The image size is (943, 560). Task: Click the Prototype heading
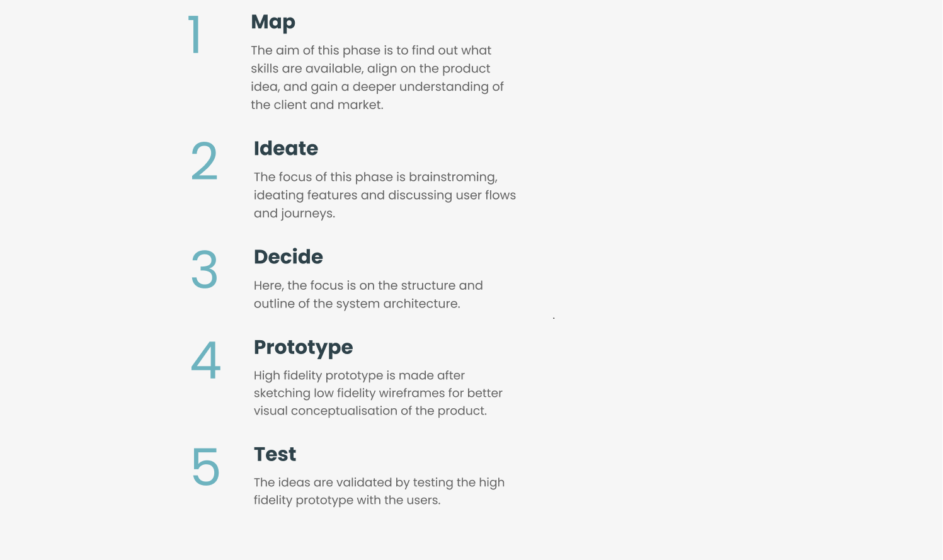303,347
